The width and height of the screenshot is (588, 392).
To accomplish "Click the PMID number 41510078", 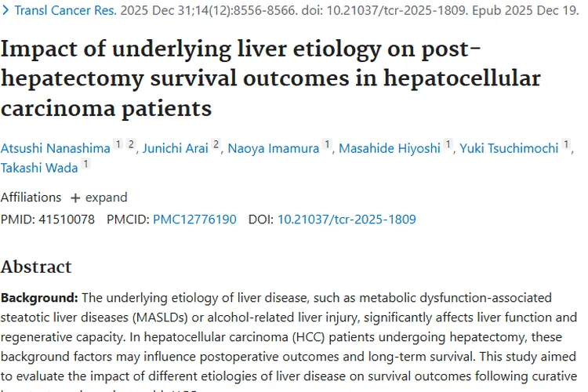I will 65,220.
